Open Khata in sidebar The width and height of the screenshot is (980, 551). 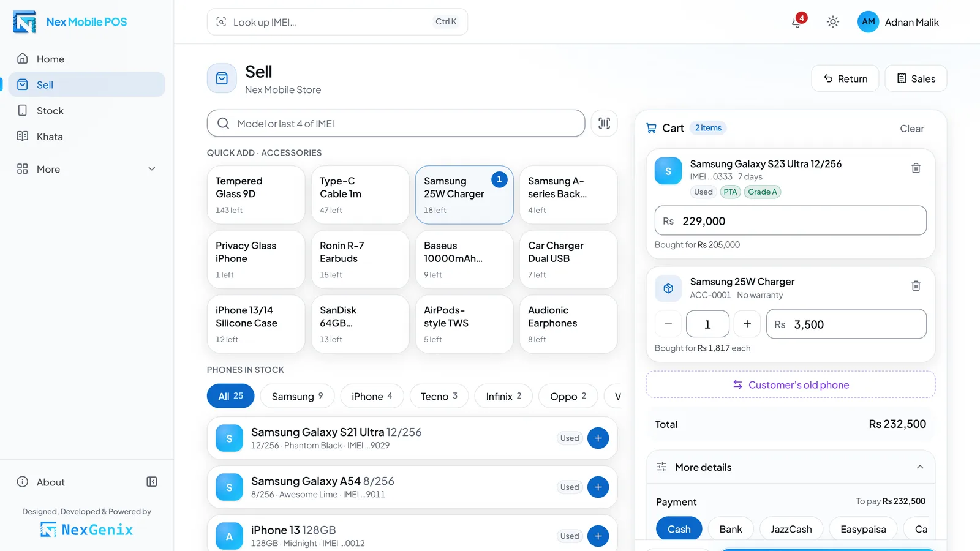point(86,137)
